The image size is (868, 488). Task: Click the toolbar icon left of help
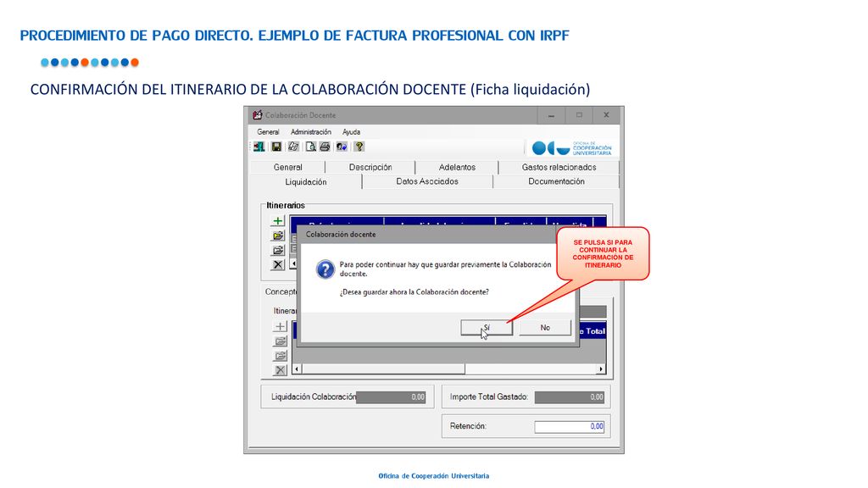pos(342,147)
